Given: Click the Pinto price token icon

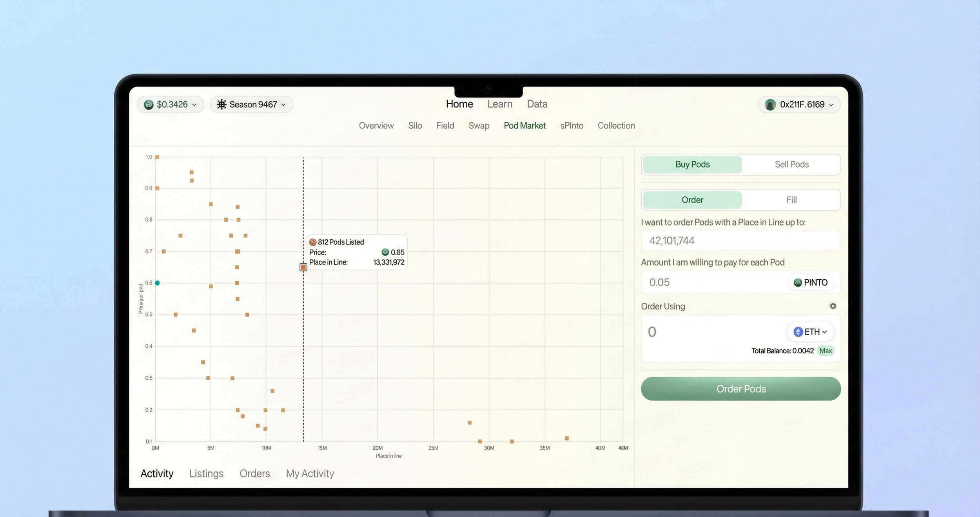Looking at the screenshot, I should pyautogui.click(x=149, y=105).
